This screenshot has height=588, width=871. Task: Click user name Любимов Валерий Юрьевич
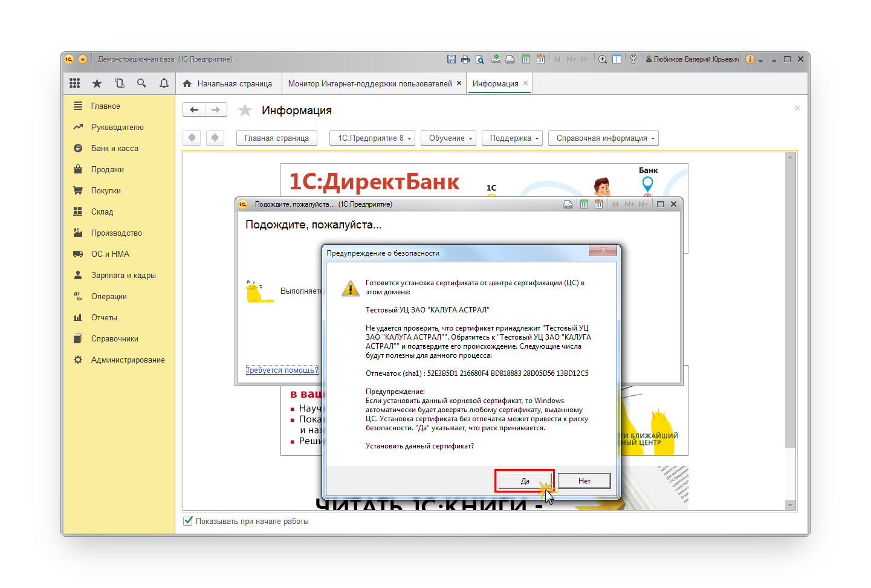692,59
